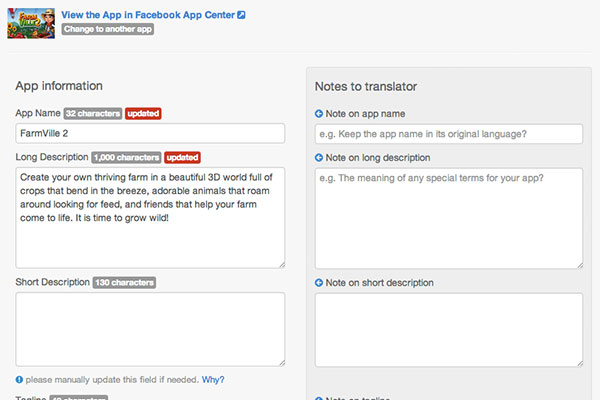
Task: Focus the Short Description text area
Action: coord(150,329)
